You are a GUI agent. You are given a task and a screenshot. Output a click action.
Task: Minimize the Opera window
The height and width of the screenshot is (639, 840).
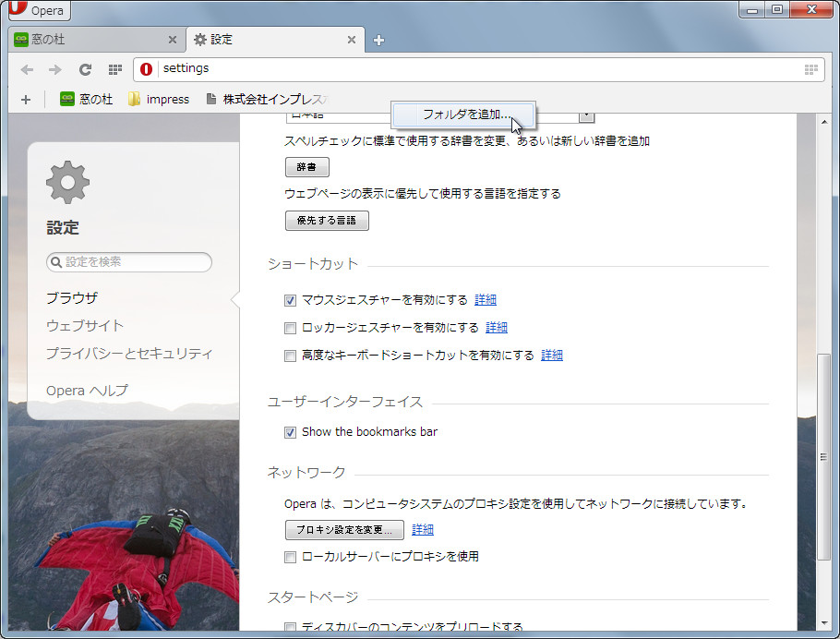click(x=752, y=9)
